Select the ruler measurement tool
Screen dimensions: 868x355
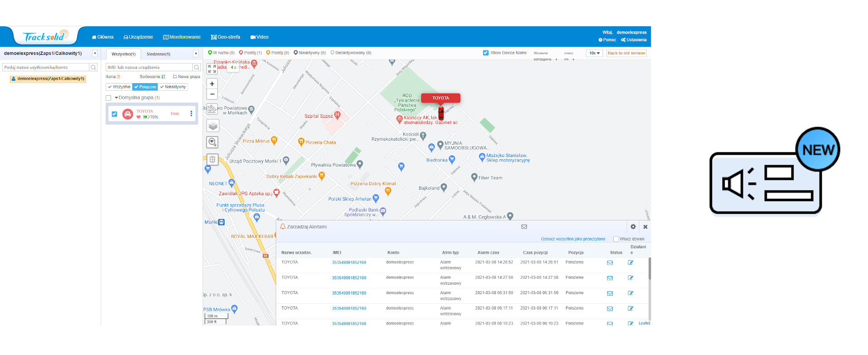(x=212, y=109)
